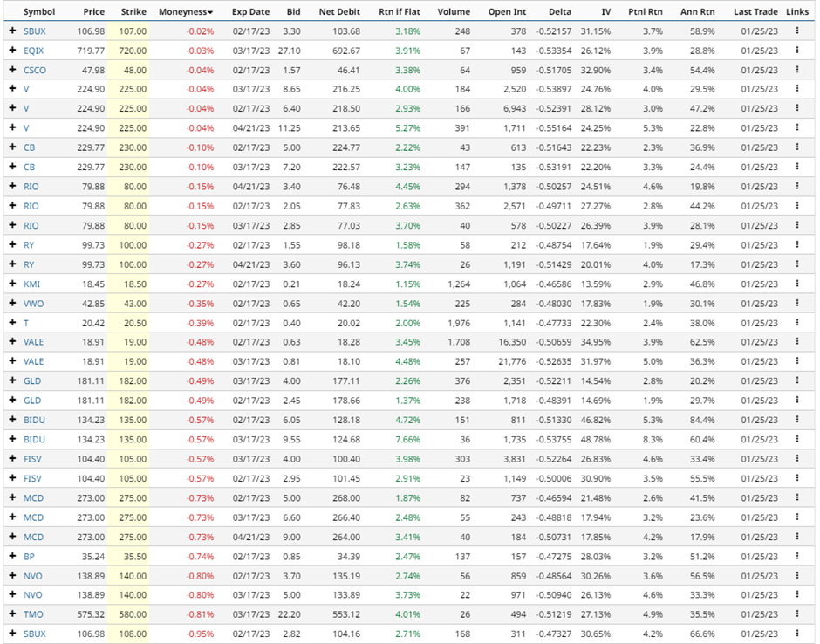820x644 pixels.
Task: Open the three-dot links menu for TMO
Action: 797,613
